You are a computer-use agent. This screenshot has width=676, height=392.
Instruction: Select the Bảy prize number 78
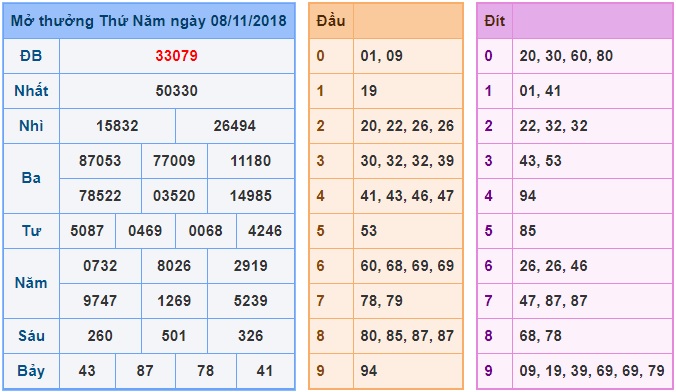205,370
